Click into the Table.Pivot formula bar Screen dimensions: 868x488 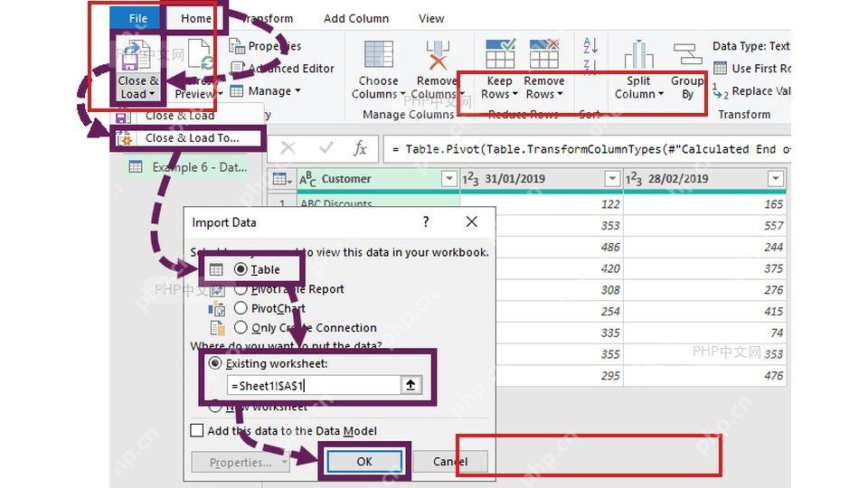tap(587, 149)
